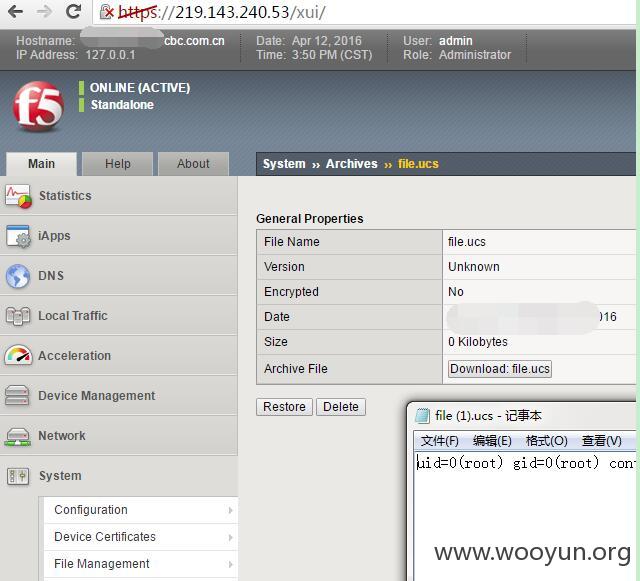This screenshot has height=581, width=640.
Task: Click the F5 red ball logo
Action: [38, 106]
